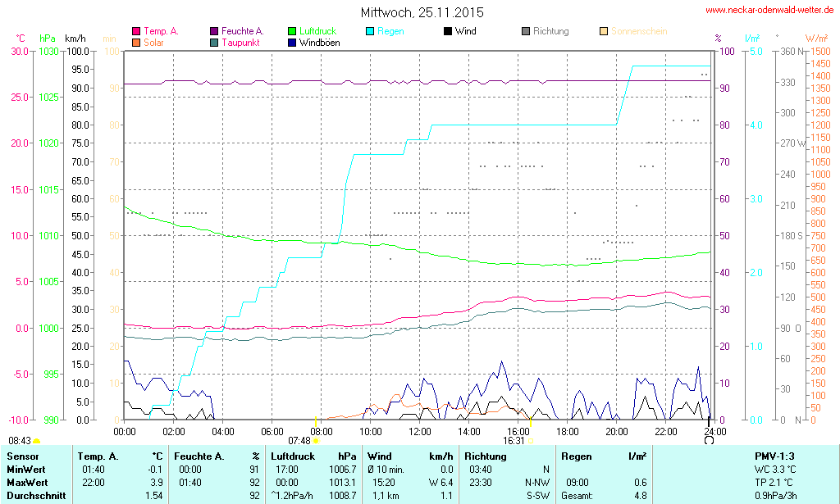Click the MaxWert row label

27,482
